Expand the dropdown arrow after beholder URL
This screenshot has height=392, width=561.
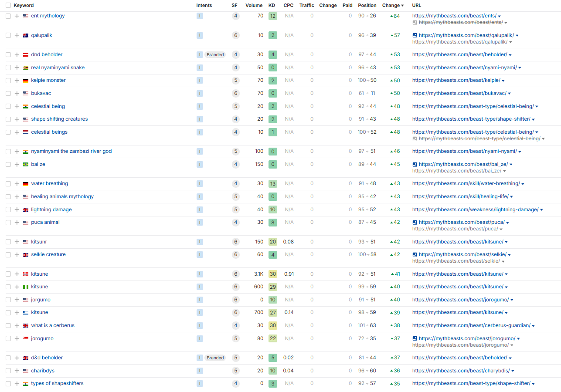(510, 55)
